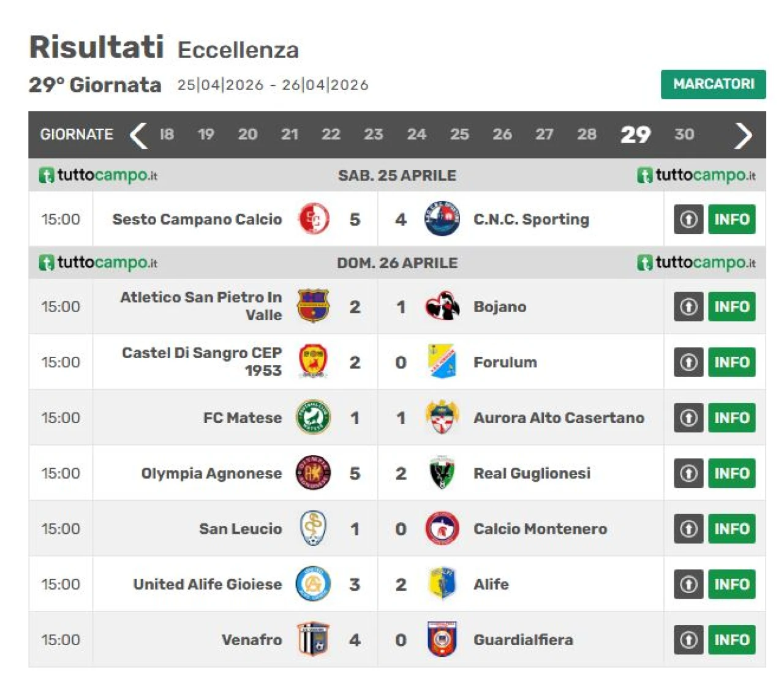Open the MARCATORI scorers button
Image resolution: width=784 pixels, height=677 pixels.
(713, 84)
